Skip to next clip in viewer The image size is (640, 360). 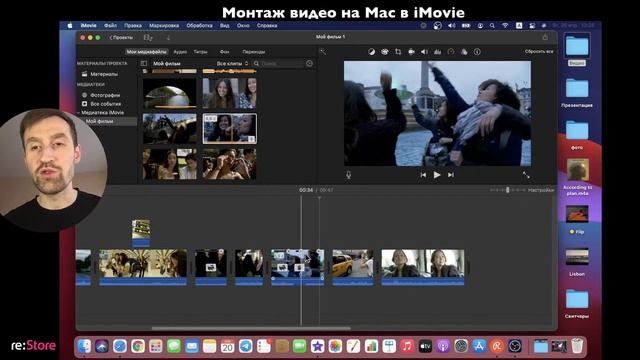(451, 175)
